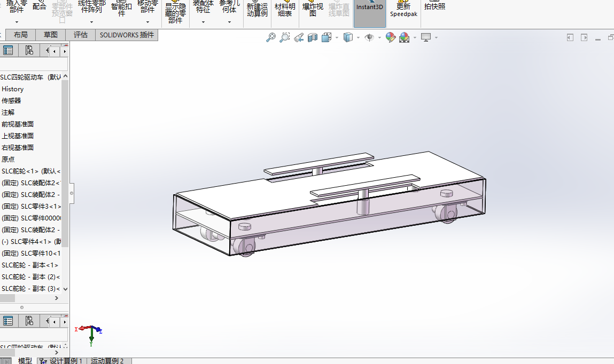Click the 移动零部件 (Move Component) command
The image size is (614, 364).
coord(147,6)
